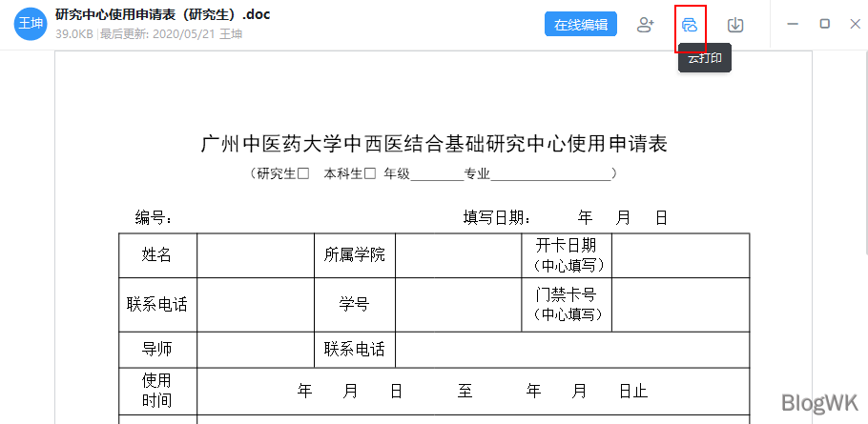Click the 联系电话 cell below 姓名
This screenshot has width=868, height=424.
tap(157, 305)
